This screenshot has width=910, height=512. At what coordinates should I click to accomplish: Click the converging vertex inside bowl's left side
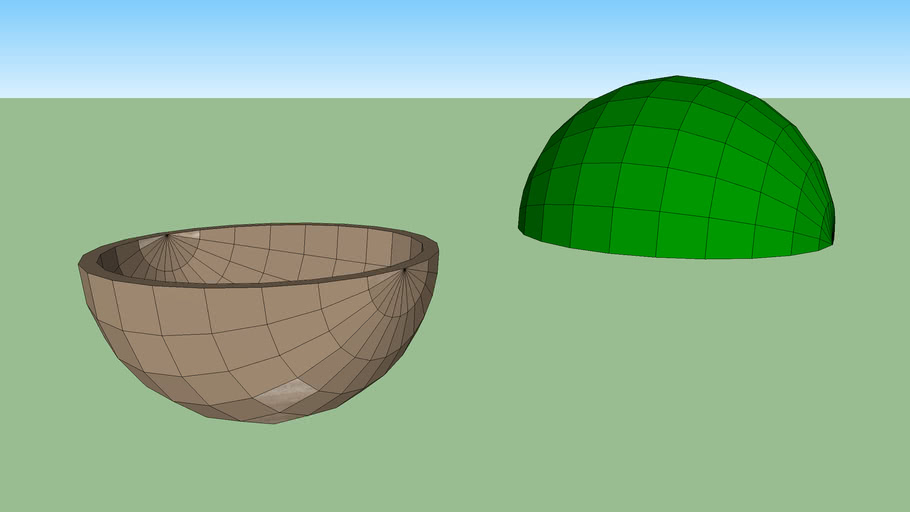point(167,236)
